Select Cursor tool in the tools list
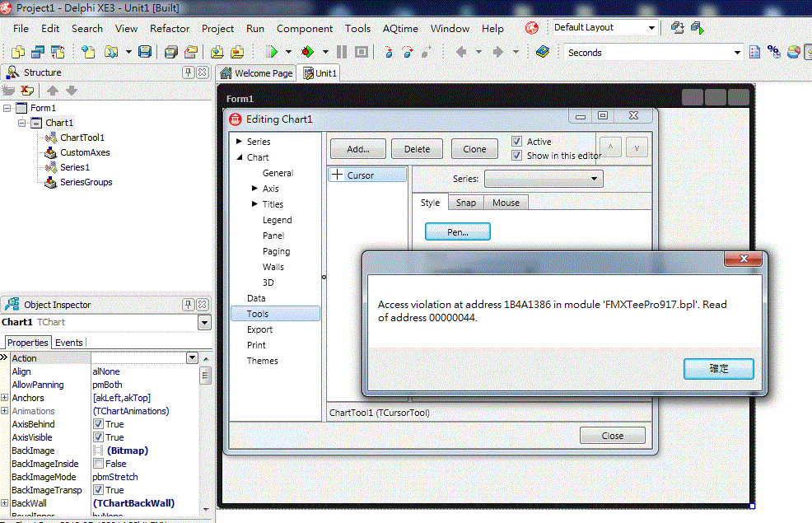812x523 pixels. click(367, 175)
